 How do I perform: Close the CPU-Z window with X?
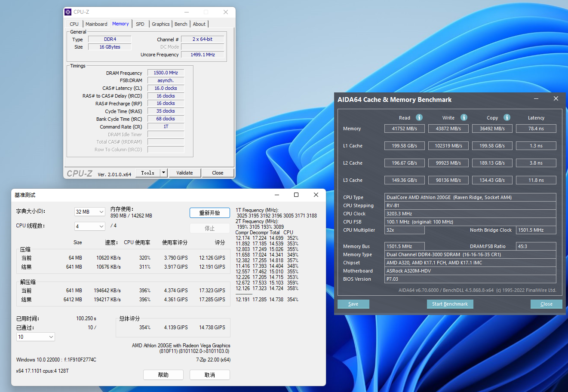coord(226,12)
